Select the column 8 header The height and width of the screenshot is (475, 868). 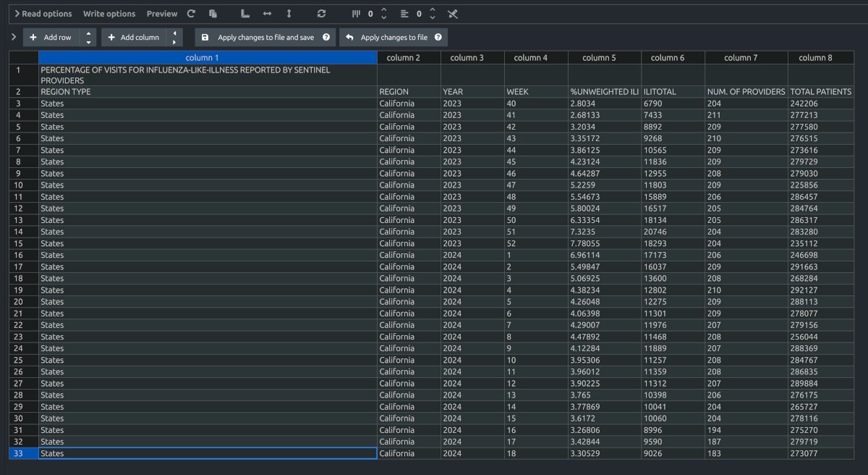[822, 57]
